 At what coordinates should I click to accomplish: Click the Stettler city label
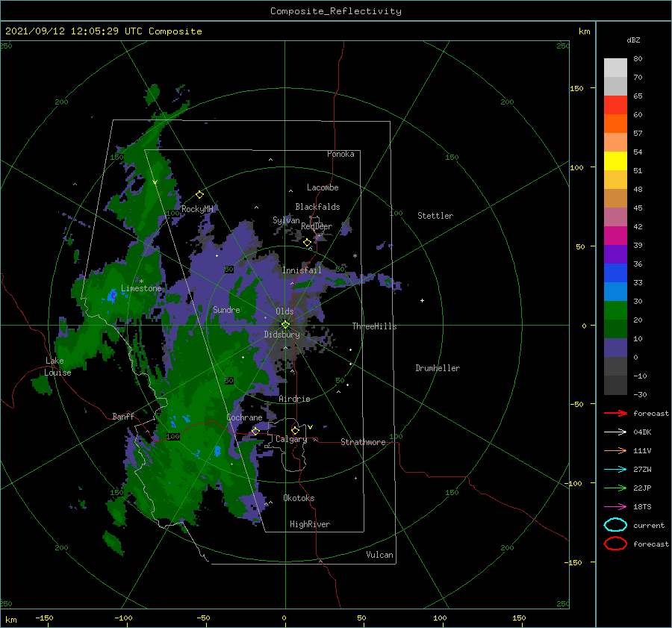click(x=435, y=216)
